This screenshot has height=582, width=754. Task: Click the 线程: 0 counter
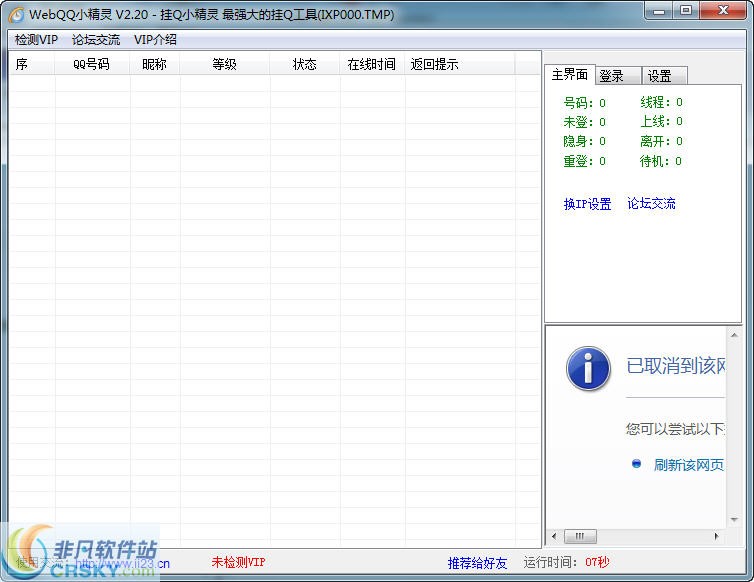(661, 102)
